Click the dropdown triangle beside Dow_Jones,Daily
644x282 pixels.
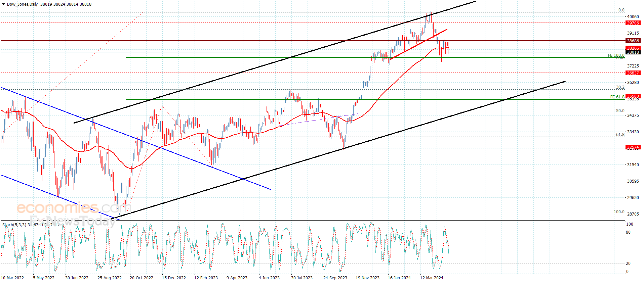pos(4,4)
